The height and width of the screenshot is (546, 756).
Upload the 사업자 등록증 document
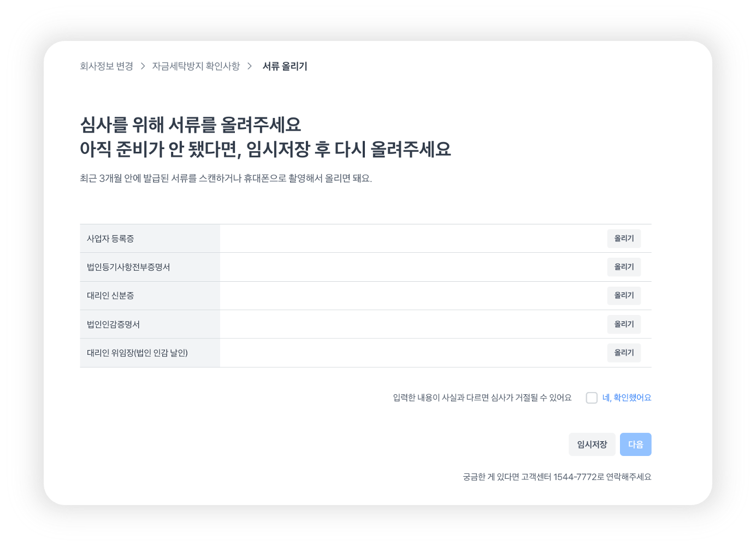(623, 239)
